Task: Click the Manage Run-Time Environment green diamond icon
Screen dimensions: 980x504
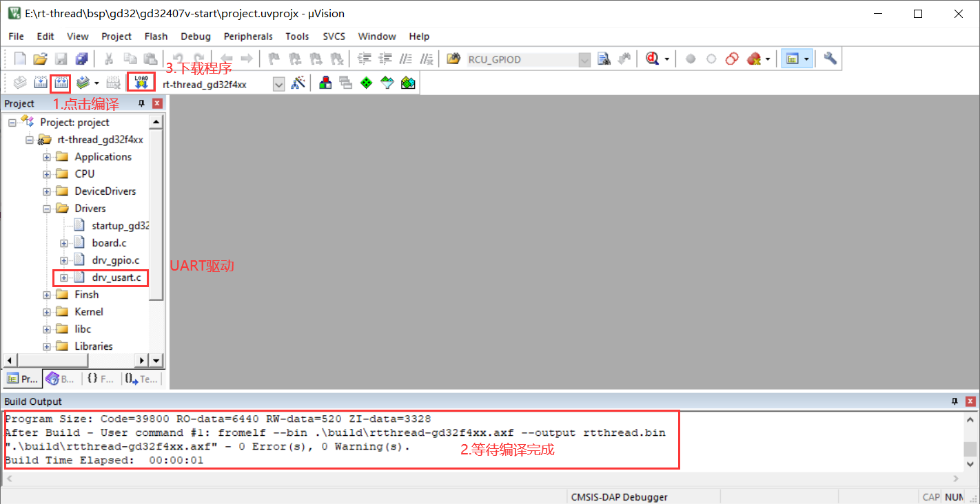Action: 367,83
